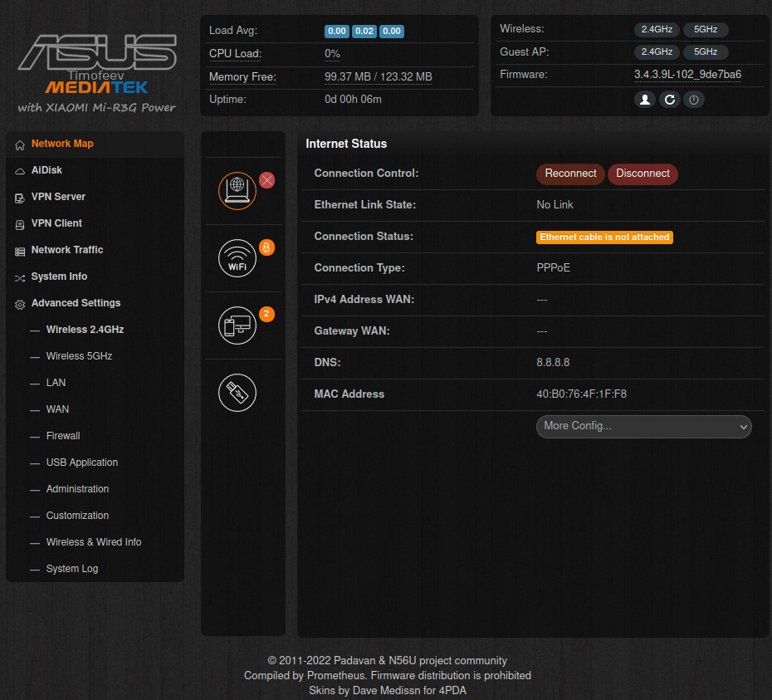Click the AiDisk cloud icon
Image resolution: width=772 pixels, height=700 pixels.
pos(20,171)
